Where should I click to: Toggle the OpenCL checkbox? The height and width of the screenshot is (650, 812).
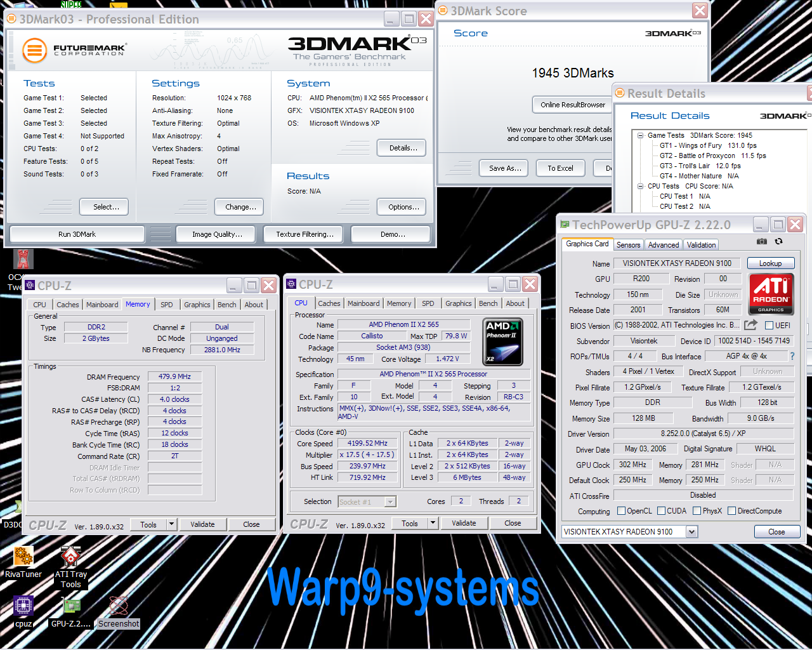(621, 511)
